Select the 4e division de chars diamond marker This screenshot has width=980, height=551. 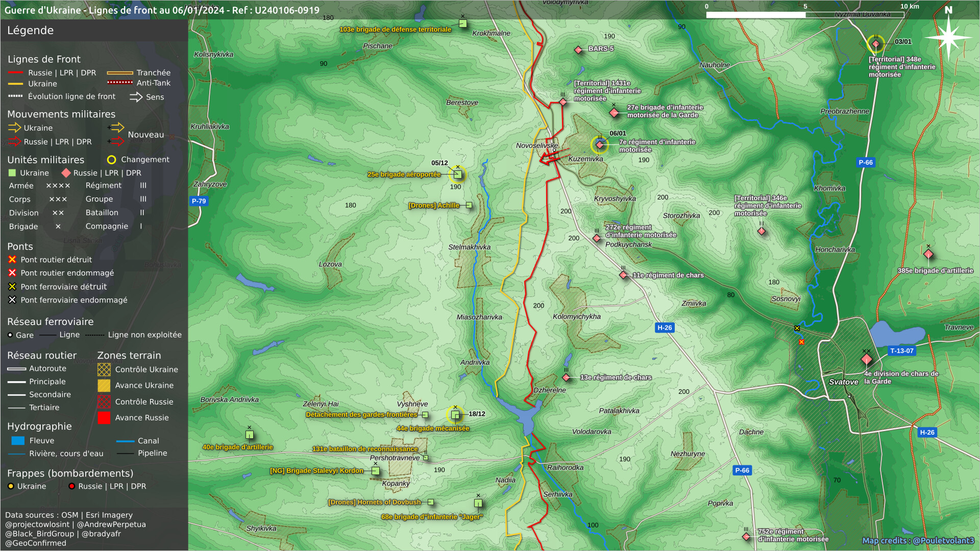pos(866,360)
